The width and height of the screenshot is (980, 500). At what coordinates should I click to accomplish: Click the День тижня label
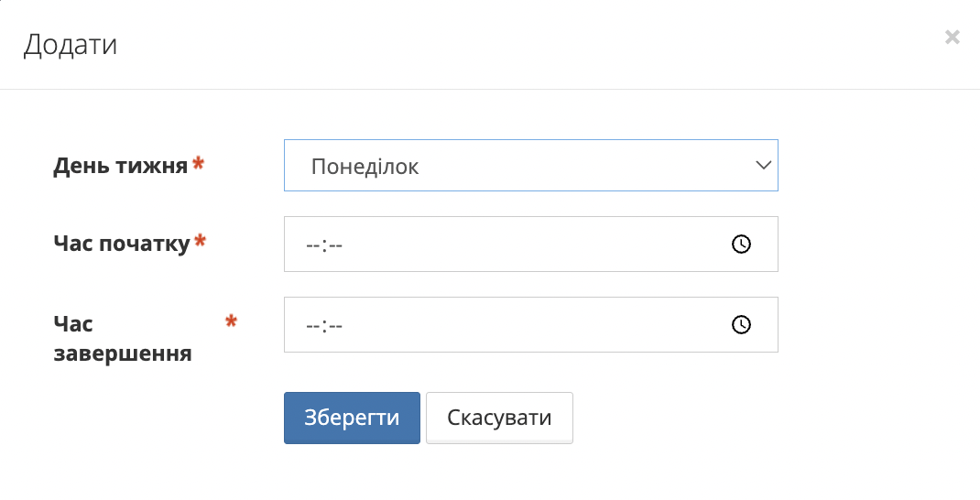(x=120, y=166)
